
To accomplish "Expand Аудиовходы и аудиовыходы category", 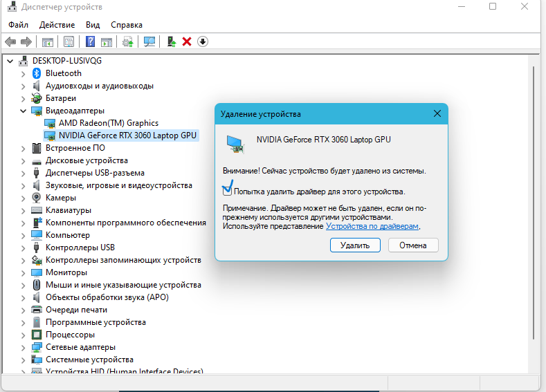I will pos(23,86).
